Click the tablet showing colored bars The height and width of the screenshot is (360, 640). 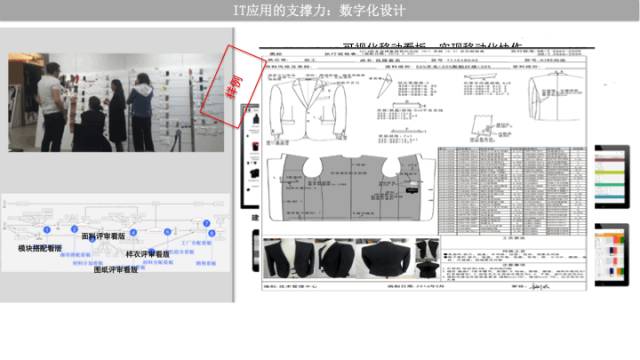[x=612, y=176]
